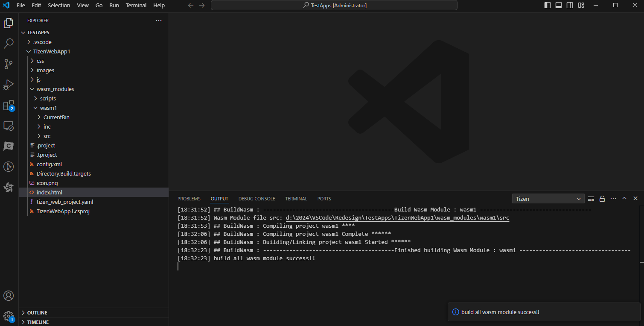Clear the Tizen output log
644x326 pixels.
tap(591, 198)
